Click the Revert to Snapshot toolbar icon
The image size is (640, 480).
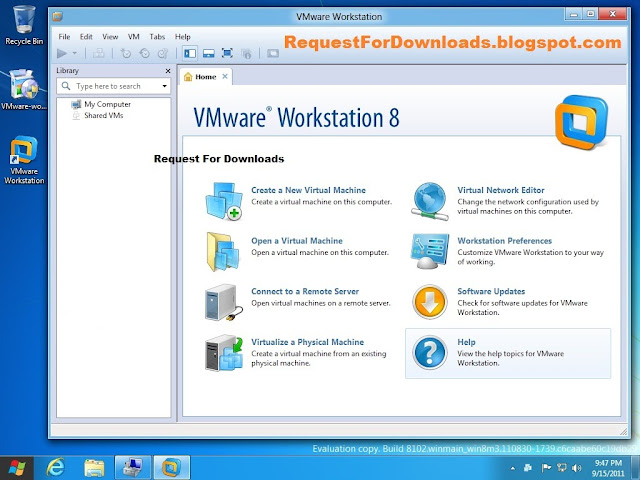click(144, 53)
